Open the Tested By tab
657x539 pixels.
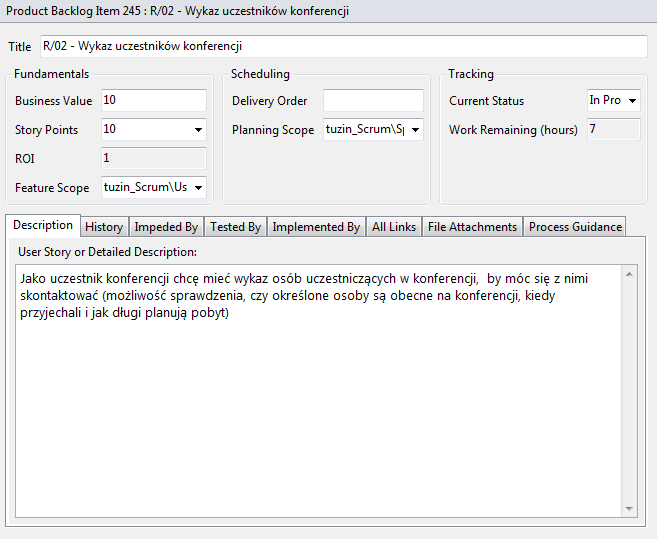(x=235, y=227)
